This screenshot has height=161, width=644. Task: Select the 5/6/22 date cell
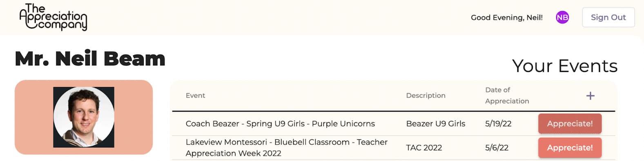pyautogui.click(x=497, y=148)
